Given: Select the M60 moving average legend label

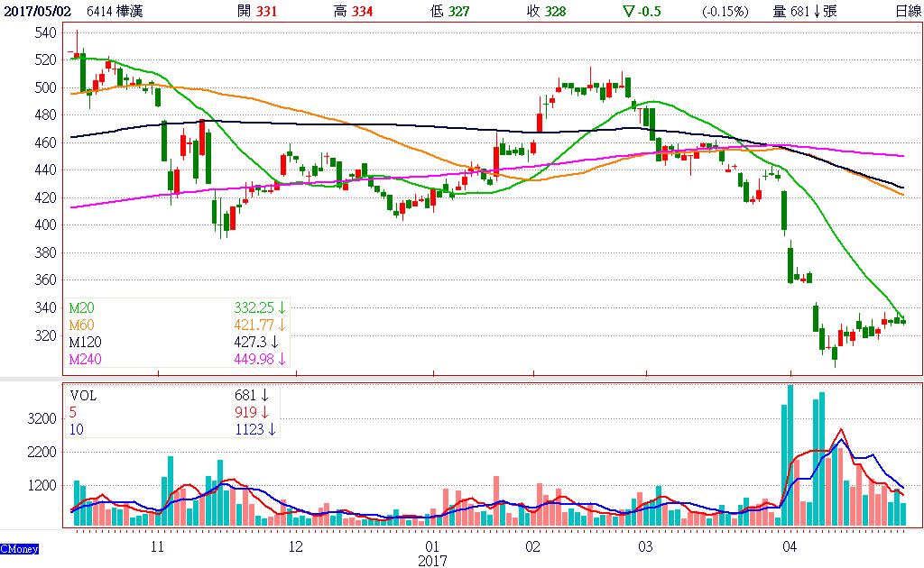Looking at the screenshot, I should click(x=82, y=325).
